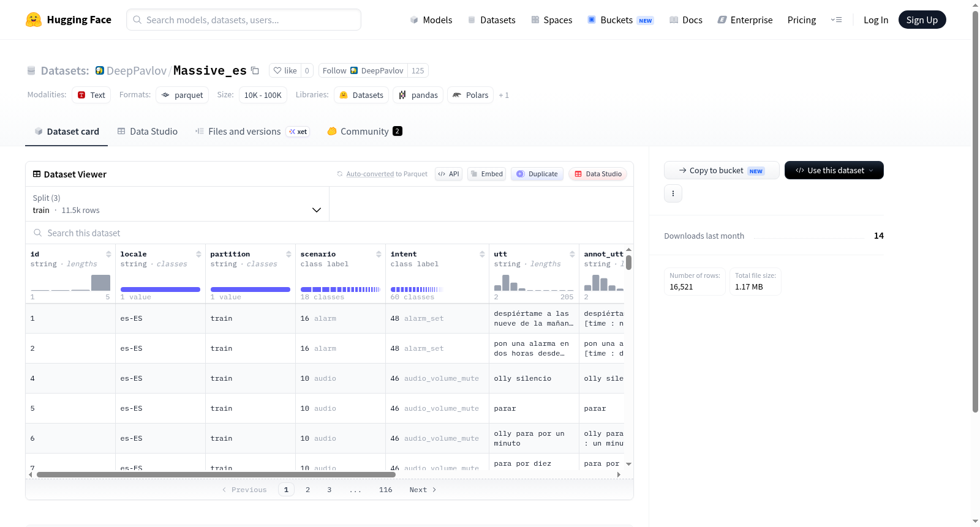Click the horizontal table scrollbar

click(x=216, y=474)
